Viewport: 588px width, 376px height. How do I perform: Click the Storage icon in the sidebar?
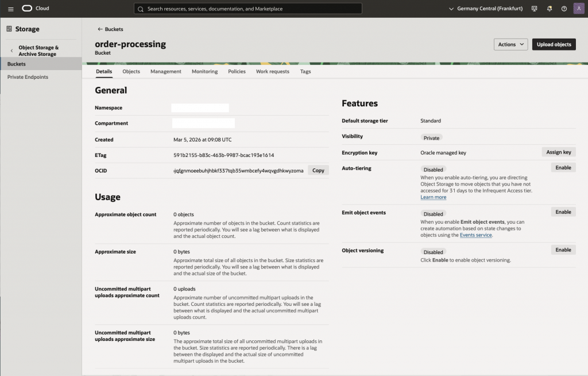(x=9, y=29)
